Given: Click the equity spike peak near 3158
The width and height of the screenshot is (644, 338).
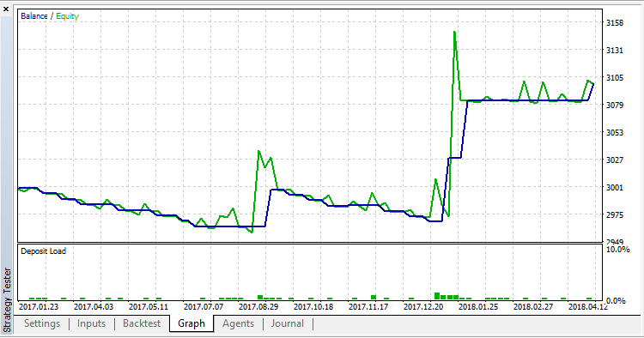Looking at the screenshot, I should pos(454,32).
